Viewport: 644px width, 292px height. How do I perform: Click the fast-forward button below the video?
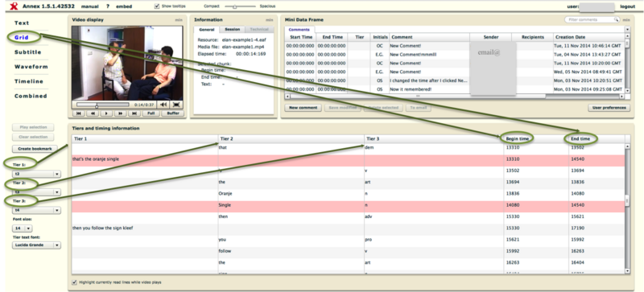[121, 113]
